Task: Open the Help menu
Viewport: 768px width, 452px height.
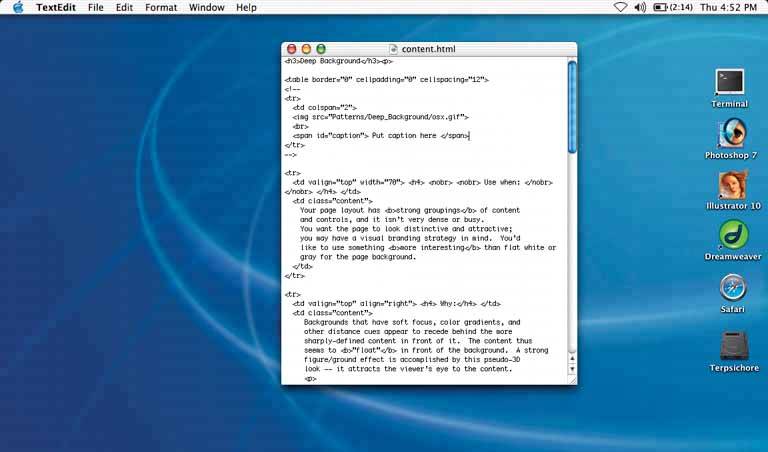Action: (246, 7)
